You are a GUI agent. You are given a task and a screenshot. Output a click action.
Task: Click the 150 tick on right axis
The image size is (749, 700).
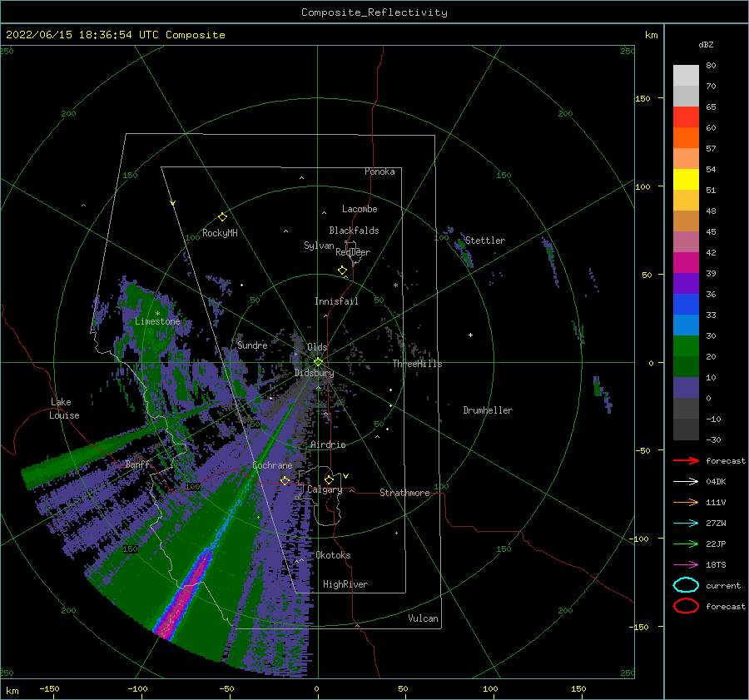pos(643,98)
